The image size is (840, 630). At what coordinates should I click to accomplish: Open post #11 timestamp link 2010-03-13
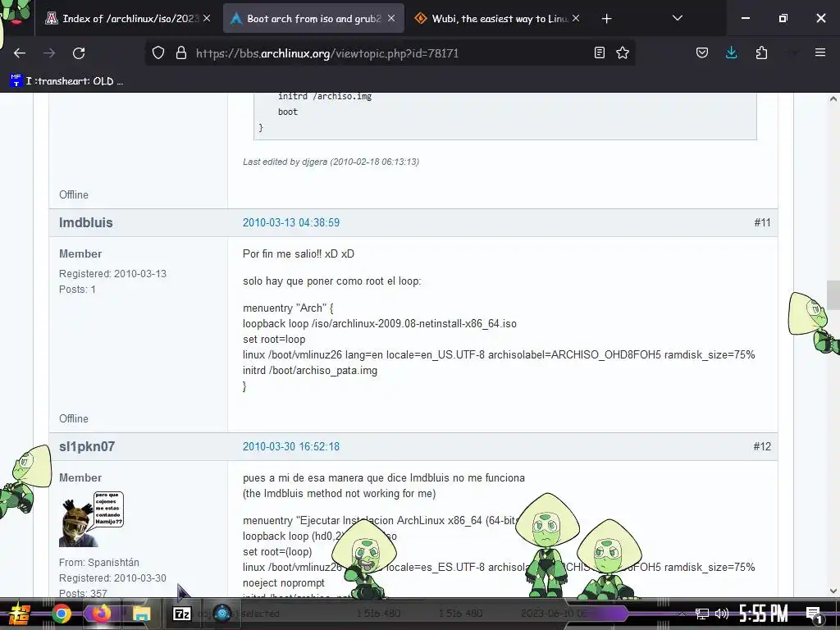(x=291, y=222)
